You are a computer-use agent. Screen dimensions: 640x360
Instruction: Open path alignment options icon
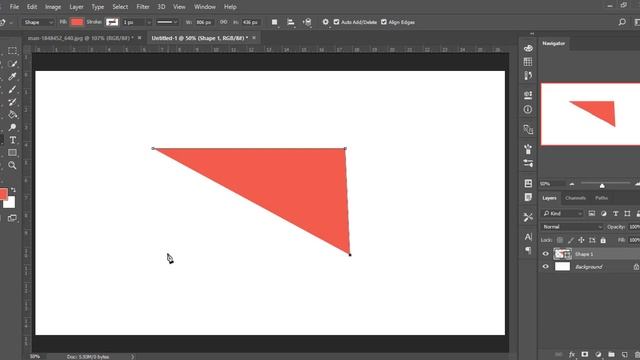pyautogui.click(x=291, y=22)
